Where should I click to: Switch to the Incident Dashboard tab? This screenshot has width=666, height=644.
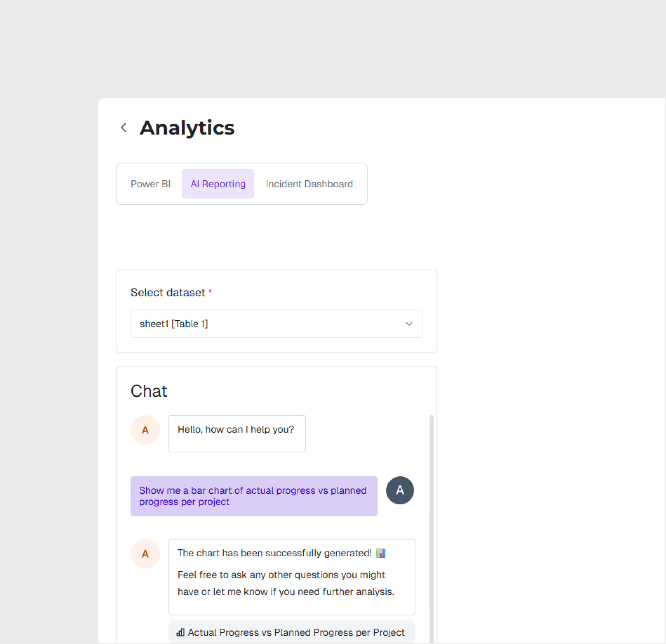coord(309,184)
